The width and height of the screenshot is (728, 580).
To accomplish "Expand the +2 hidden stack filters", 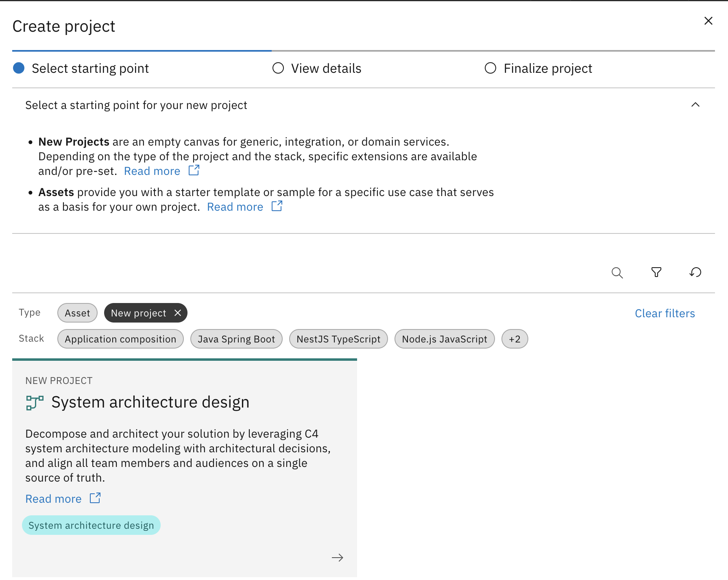I will pyautogui.click(x=514, y=338).
